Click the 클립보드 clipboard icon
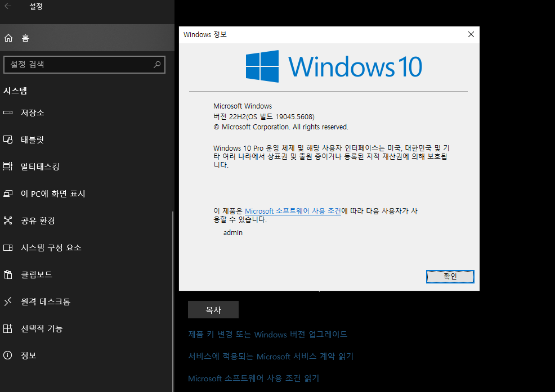The image size is (555, 392). point(8,274)
